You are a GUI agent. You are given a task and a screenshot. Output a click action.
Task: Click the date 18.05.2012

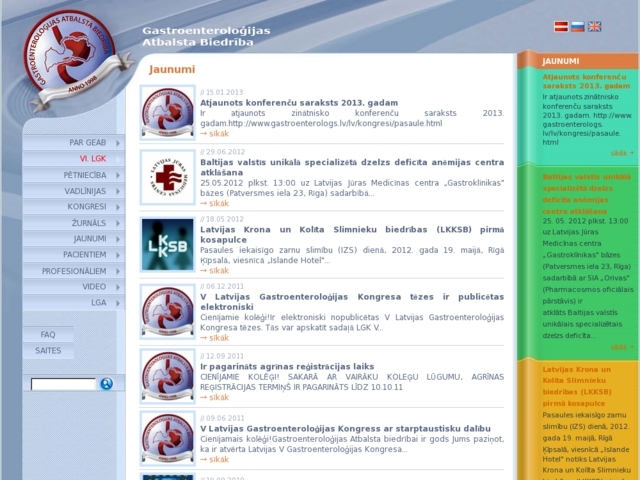[x=224, y=219]
